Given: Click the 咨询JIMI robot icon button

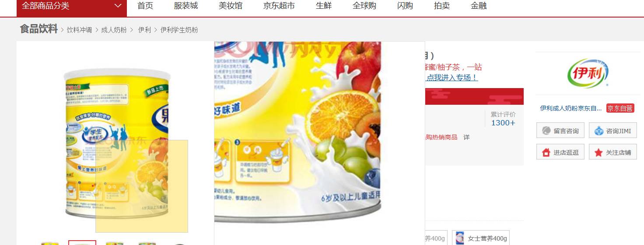Looking at the screenshot, I should click(x=612, y=131).
